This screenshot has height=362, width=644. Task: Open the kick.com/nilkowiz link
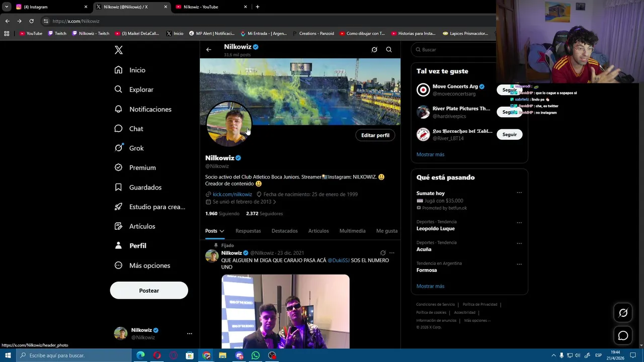tap(232, 194)
